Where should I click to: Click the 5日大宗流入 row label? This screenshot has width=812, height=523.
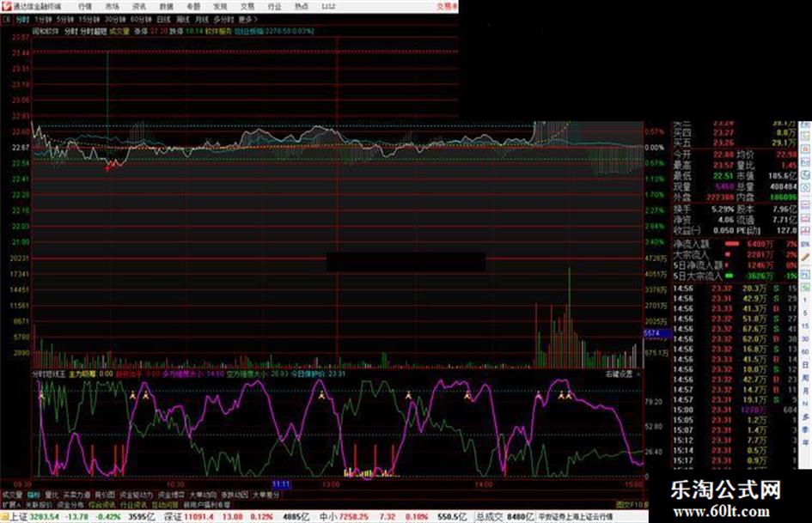(x=697, y=276)
